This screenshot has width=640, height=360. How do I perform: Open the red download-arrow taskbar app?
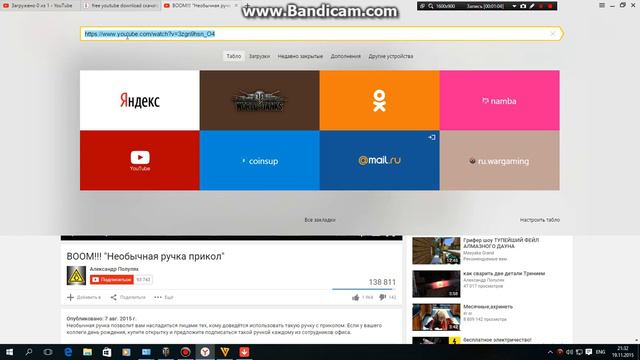click(244, 352)
